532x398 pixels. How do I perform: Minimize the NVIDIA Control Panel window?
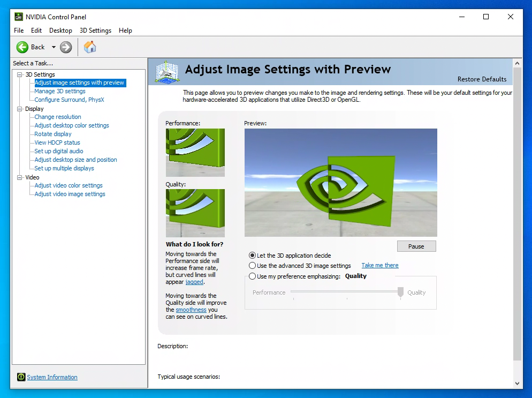tap(462, 17)
